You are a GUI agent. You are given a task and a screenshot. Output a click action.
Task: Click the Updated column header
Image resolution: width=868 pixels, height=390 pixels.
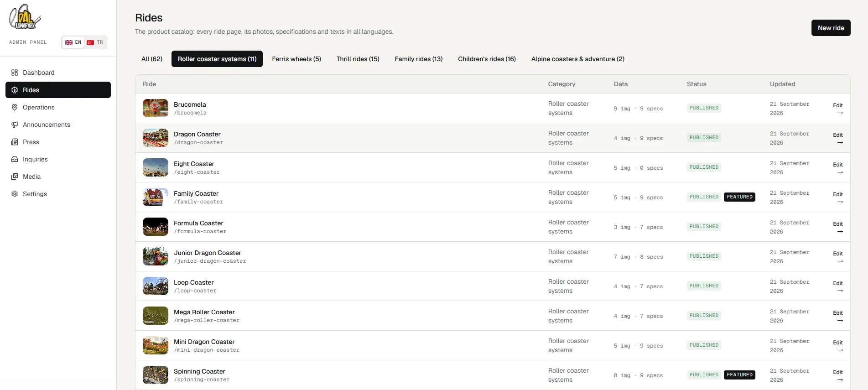click(782, 84)
